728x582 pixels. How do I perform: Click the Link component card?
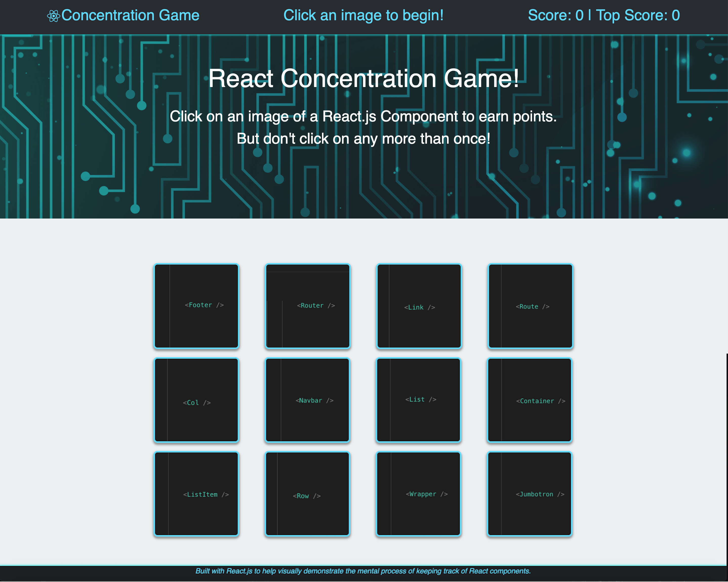(419, 306)
